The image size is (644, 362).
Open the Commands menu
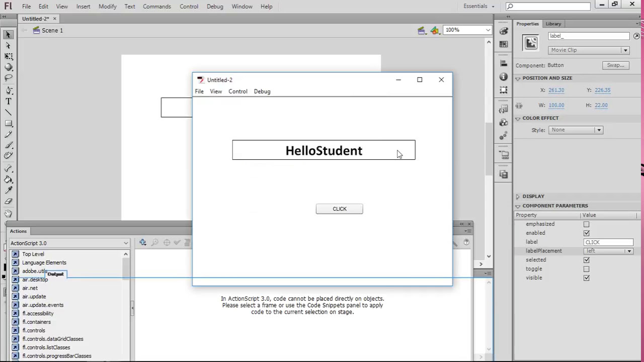pos(157,7)
